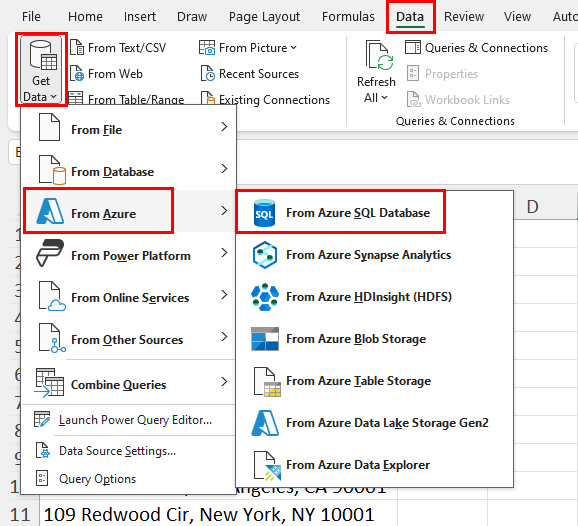
Task: Expand the From File submenu chevron
Action: [224, 127]
